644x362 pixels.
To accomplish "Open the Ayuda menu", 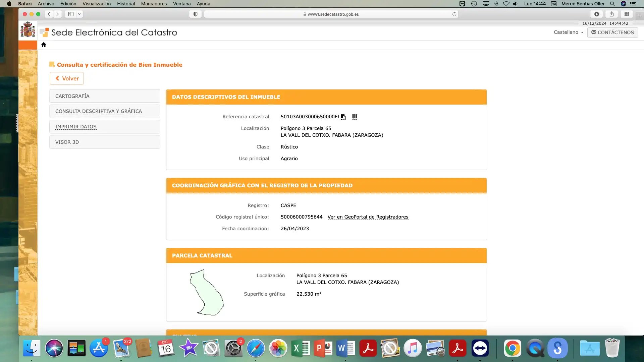I will point(204,4).
